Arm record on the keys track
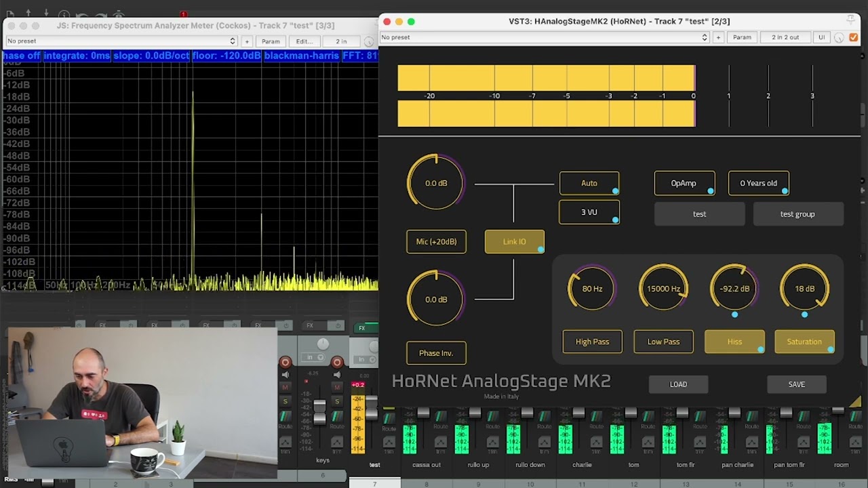This screenshot has height=488, width=868. tap(337, 363)
